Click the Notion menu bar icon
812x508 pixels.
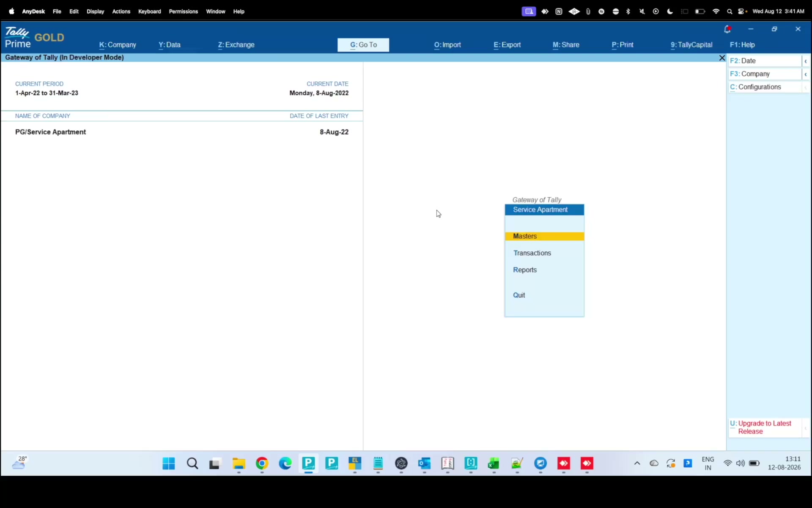559,11
